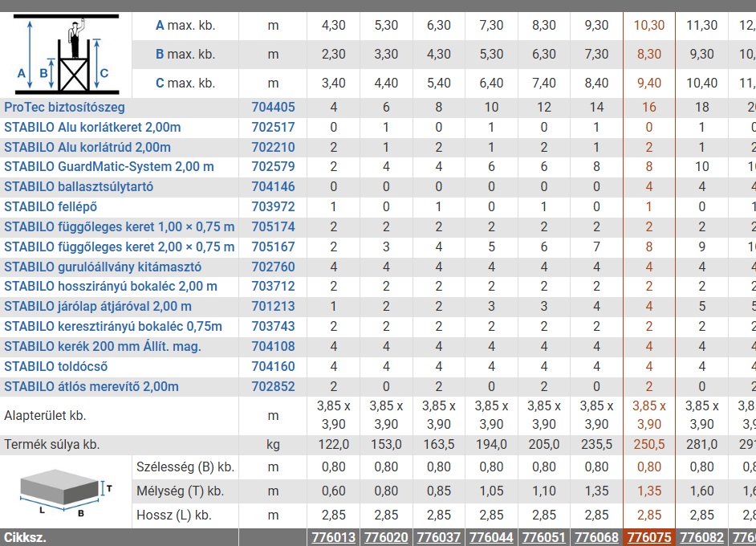Open STABILO fellépő link
Image resolution: width=756 pixels, height=546 pixels.
tap(51, 207)
